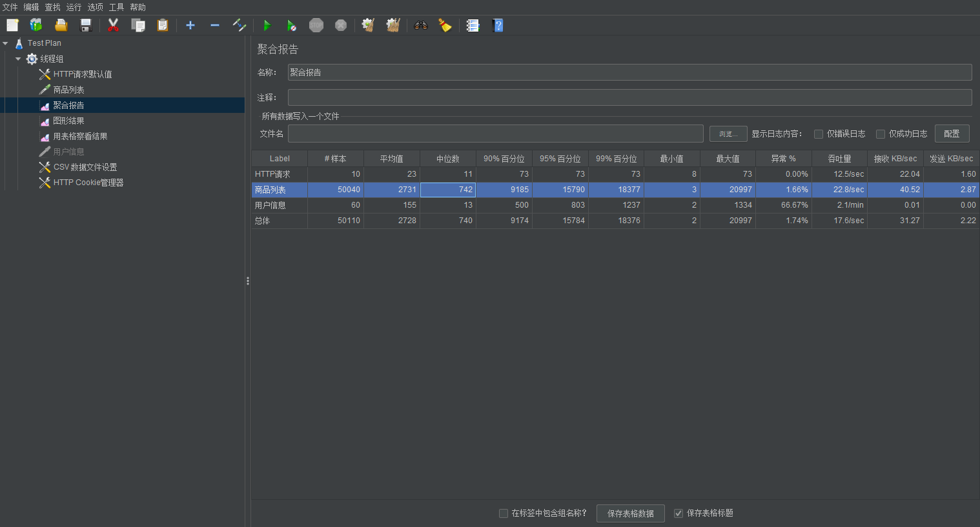This screenshot has width=980, height=527.
Task: Select the 总体 table row label
Action: coord(262,221)
